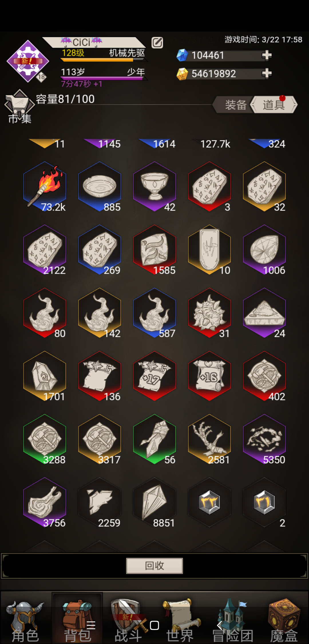Tap the player avatar gear emblem
Screen dimensions: 309x644
28,61
